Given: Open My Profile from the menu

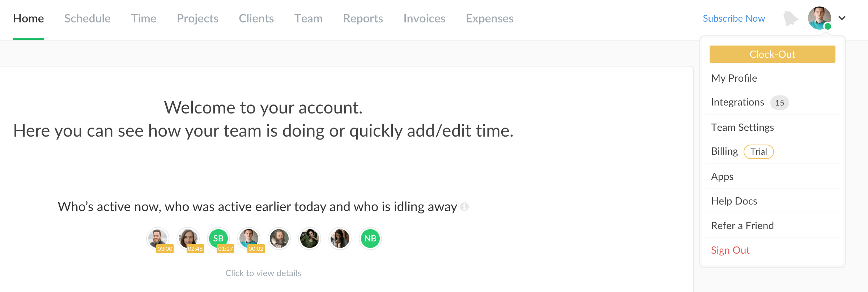Looking at the screenshot, I should 734,78.
